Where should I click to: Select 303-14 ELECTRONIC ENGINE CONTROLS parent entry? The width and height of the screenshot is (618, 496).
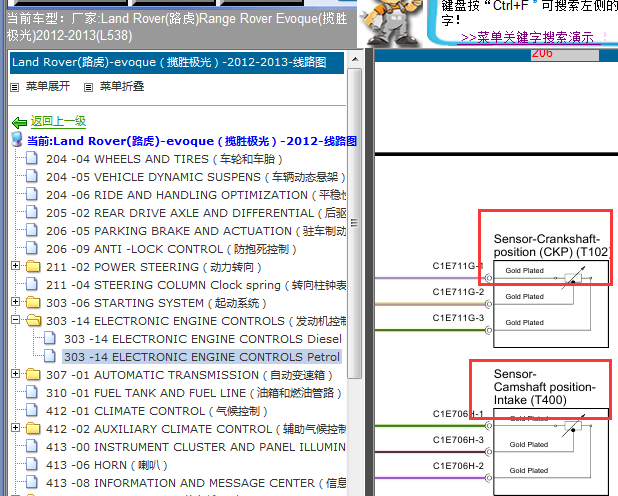tap(196, 321)
